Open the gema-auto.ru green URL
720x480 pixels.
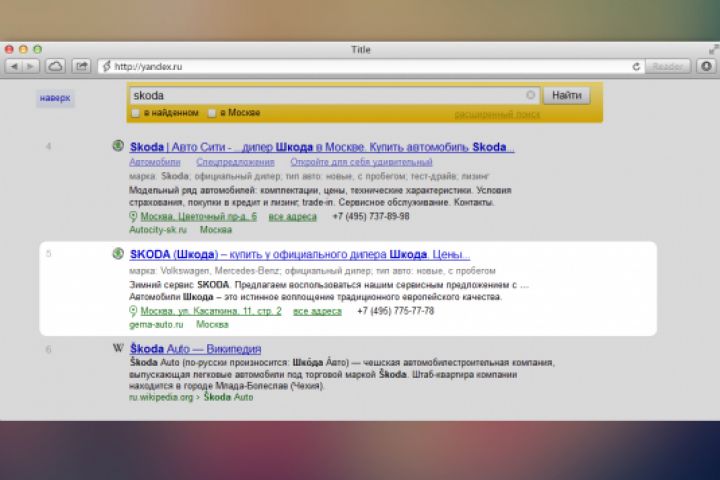tap(156, 325)
